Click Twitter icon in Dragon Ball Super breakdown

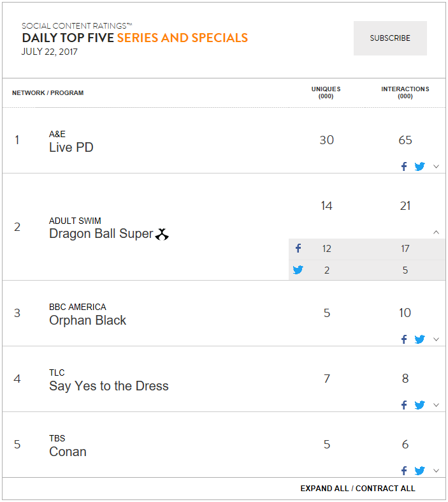(298, 270)
